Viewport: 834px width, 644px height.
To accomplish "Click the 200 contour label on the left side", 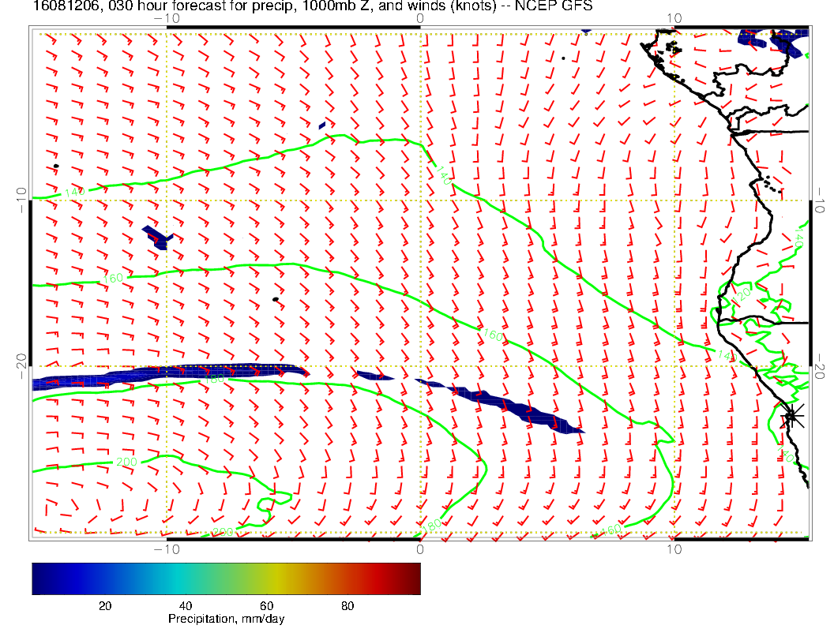I will tap(125, 462).
